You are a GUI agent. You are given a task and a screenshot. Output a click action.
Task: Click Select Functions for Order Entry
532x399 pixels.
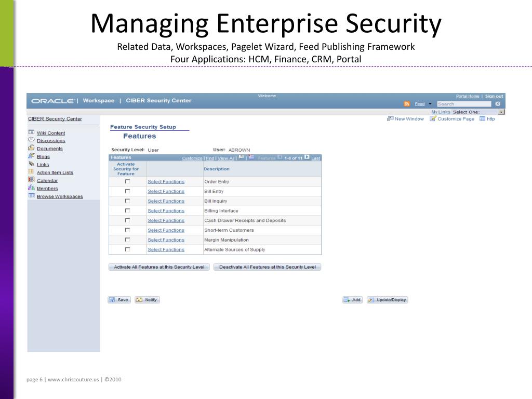tap(166, 182)
